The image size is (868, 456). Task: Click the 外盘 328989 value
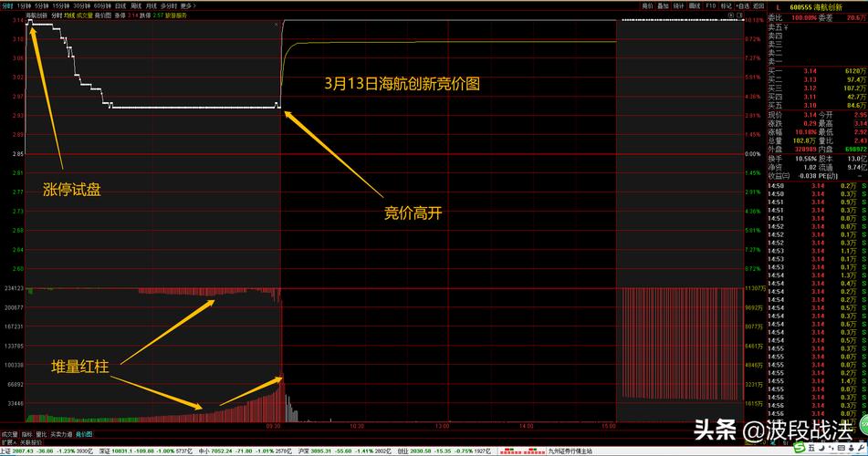[805, 150]
